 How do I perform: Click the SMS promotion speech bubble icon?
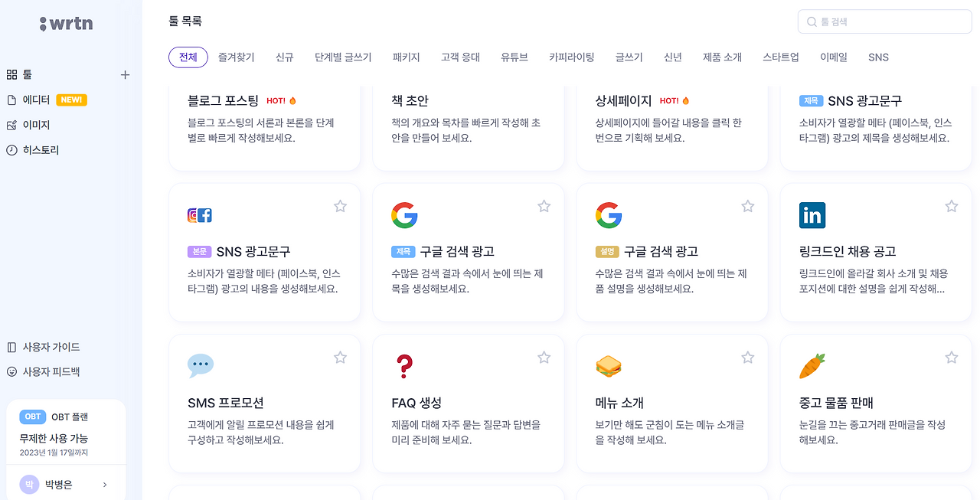201,365
